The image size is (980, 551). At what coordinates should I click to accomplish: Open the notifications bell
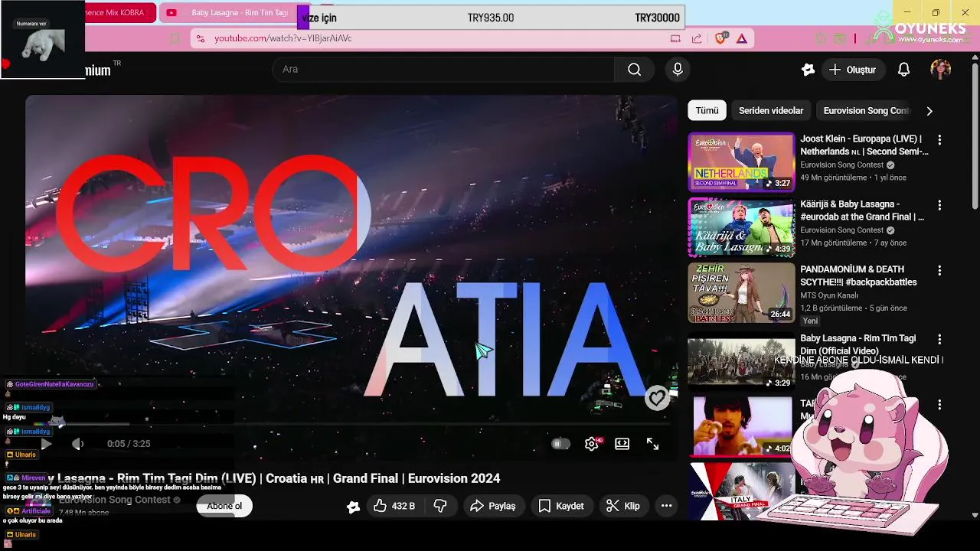click(x=903, y=70)
